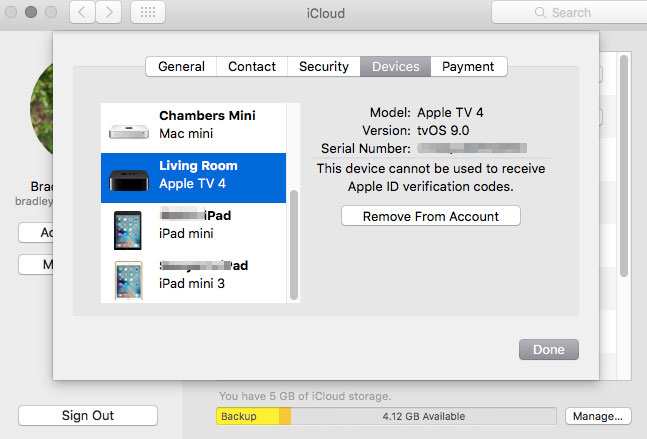Click the verification codes notice text

coord(431,177)
